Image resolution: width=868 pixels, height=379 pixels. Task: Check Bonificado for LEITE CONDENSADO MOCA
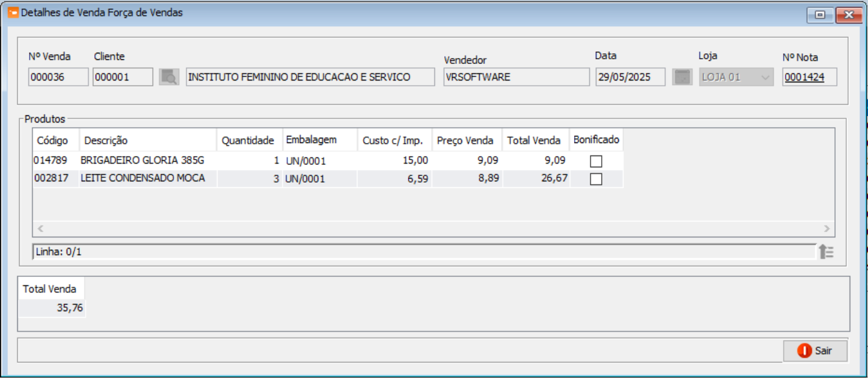pyautogui.click(x=596, y=179)
